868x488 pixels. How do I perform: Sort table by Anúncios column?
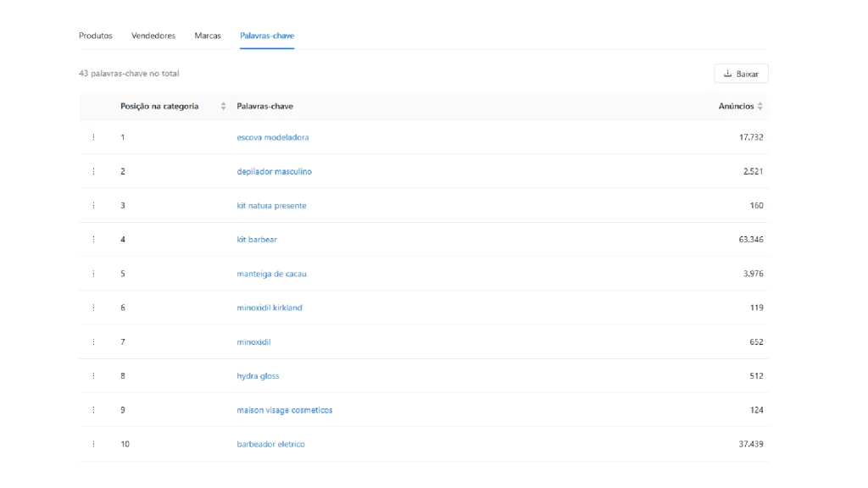click(759, 106)
